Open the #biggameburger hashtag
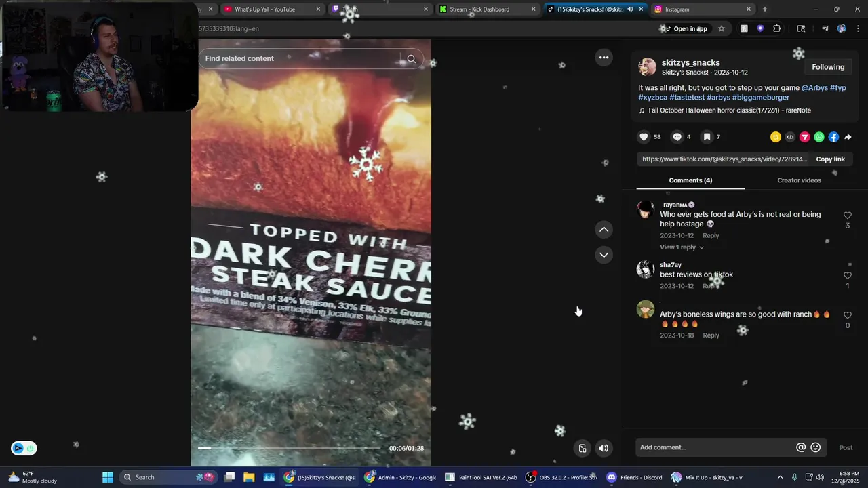This screenshot has width=868, height=488. [x=760, y=98]
